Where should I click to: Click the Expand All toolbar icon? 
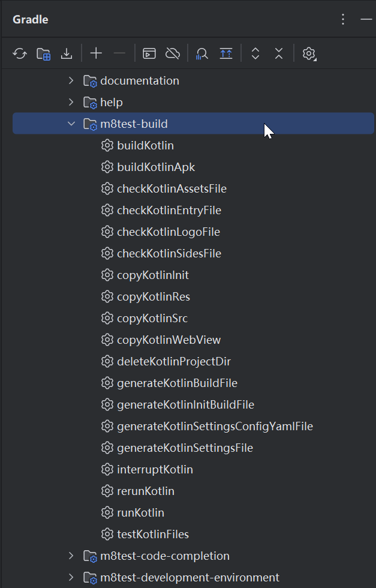(255, 54)
